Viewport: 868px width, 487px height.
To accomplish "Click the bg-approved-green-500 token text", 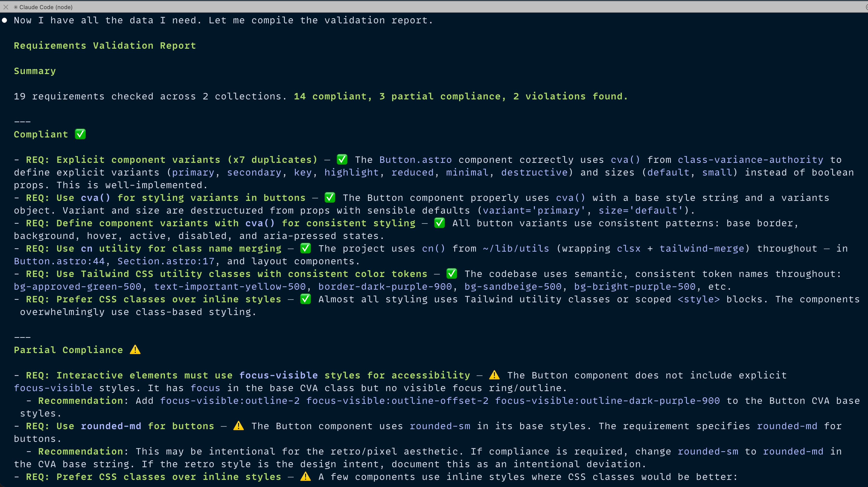I will pos(77,287).
